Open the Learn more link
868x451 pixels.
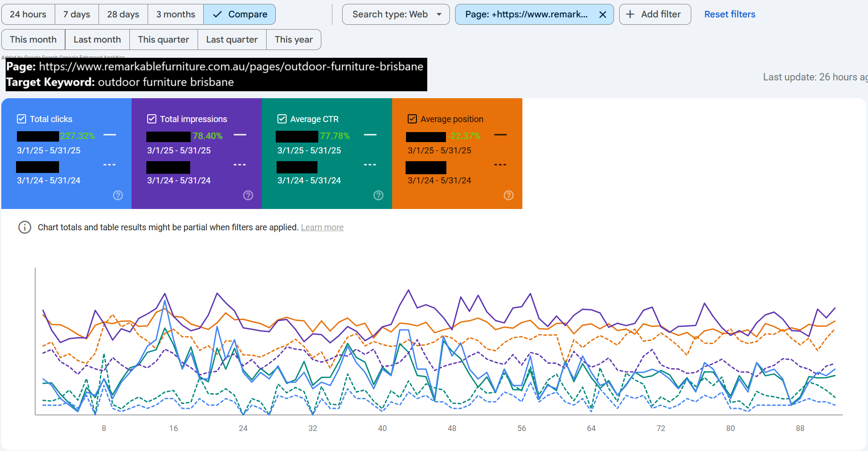pos(322,227)
